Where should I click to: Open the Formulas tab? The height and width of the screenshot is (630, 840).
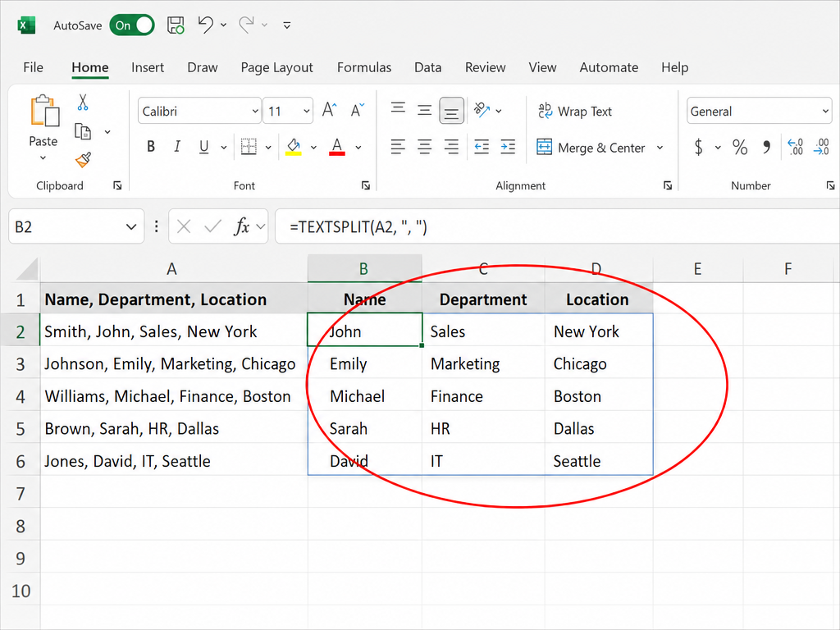click(x=363, y=67)
